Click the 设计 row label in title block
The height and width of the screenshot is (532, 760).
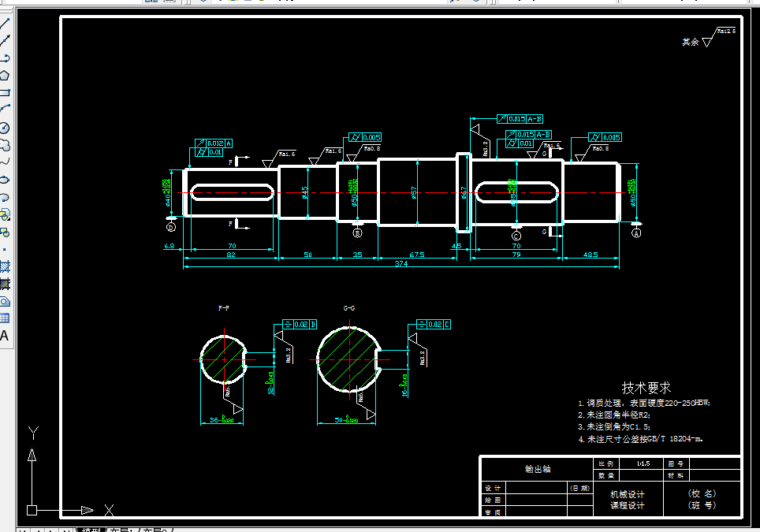493,489
